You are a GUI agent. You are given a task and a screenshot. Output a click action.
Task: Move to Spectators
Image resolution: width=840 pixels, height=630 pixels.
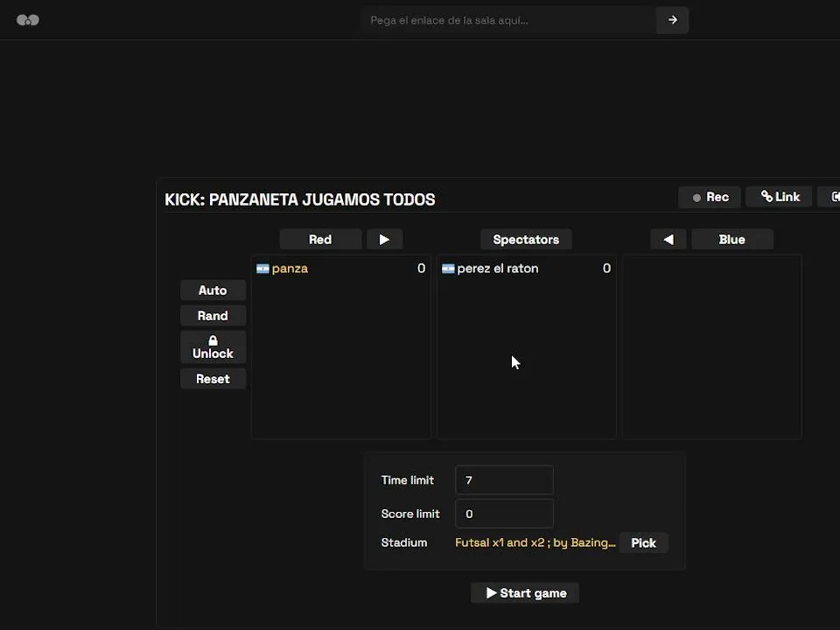click(526, 240)
